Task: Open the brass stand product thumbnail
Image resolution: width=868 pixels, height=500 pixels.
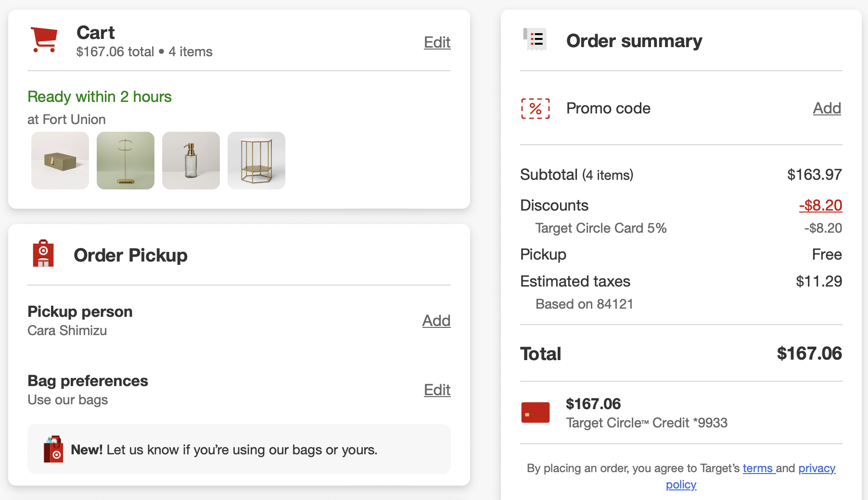Action: (126, 161)
